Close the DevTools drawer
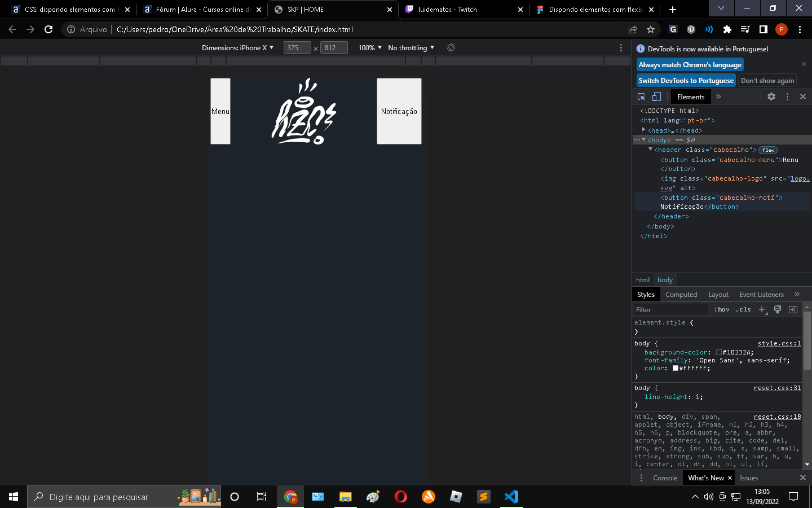This screenshot has width=812, height=508. pos(803,478)
